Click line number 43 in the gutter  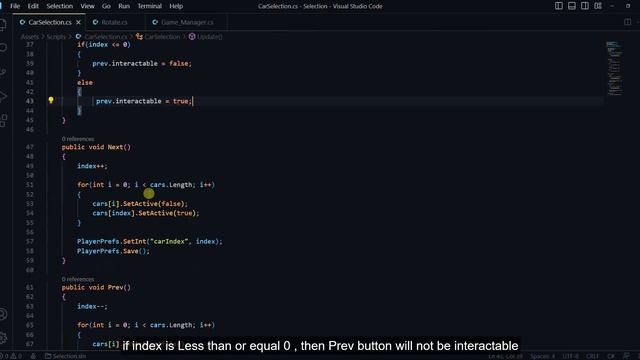[30, 101]
